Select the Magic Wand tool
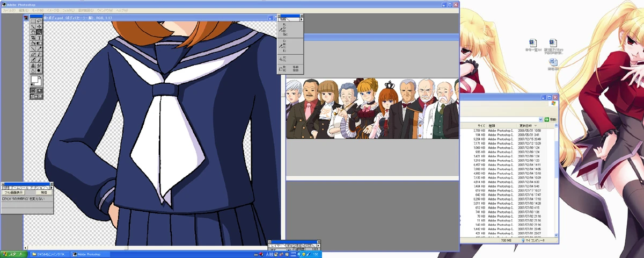The height and width of the screenshot is (258, 644). coord(33,27)
